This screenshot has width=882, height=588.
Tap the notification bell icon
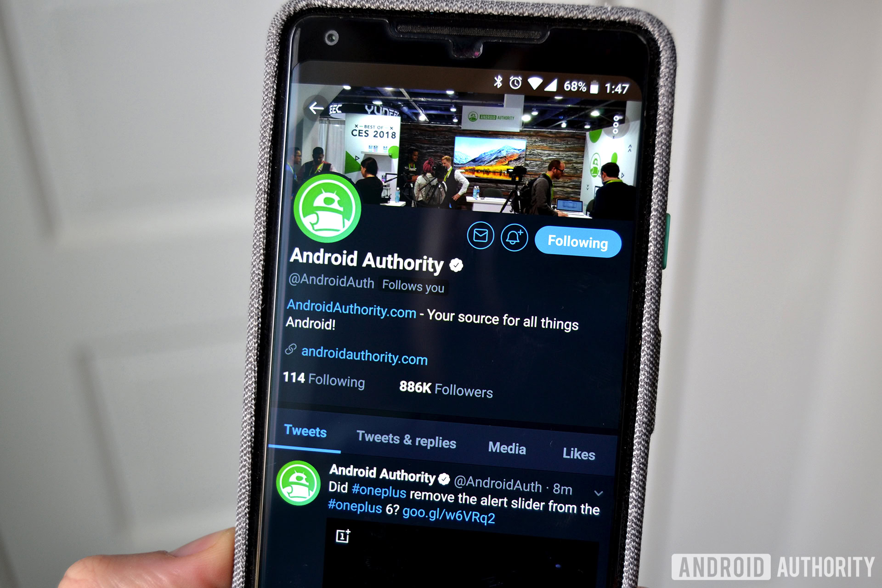coord(519,243)
